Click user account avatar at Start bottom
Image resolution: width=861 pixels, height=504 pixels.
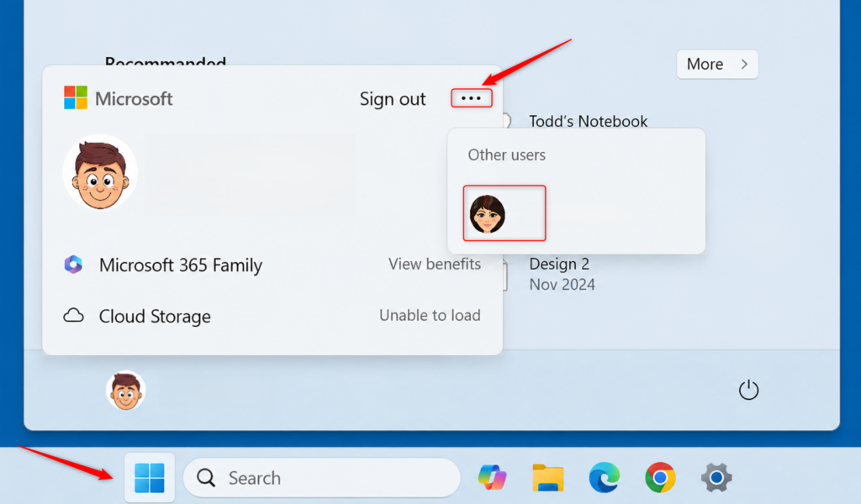point(126,391)
